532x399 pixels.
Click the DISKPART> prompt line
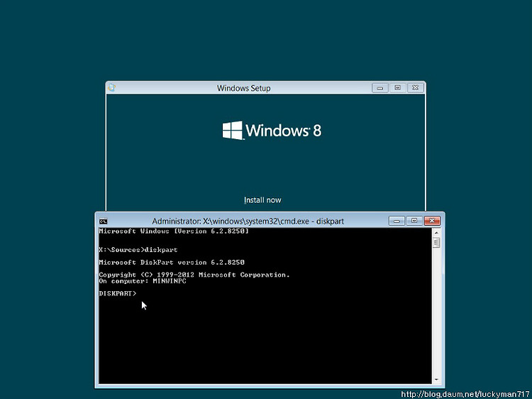coord(117,293)
